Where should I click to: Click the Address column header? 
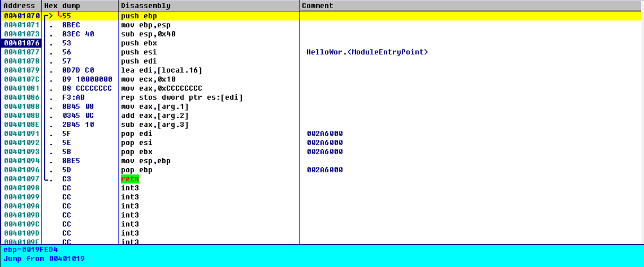pyautogui.click(x=19, y=5)
